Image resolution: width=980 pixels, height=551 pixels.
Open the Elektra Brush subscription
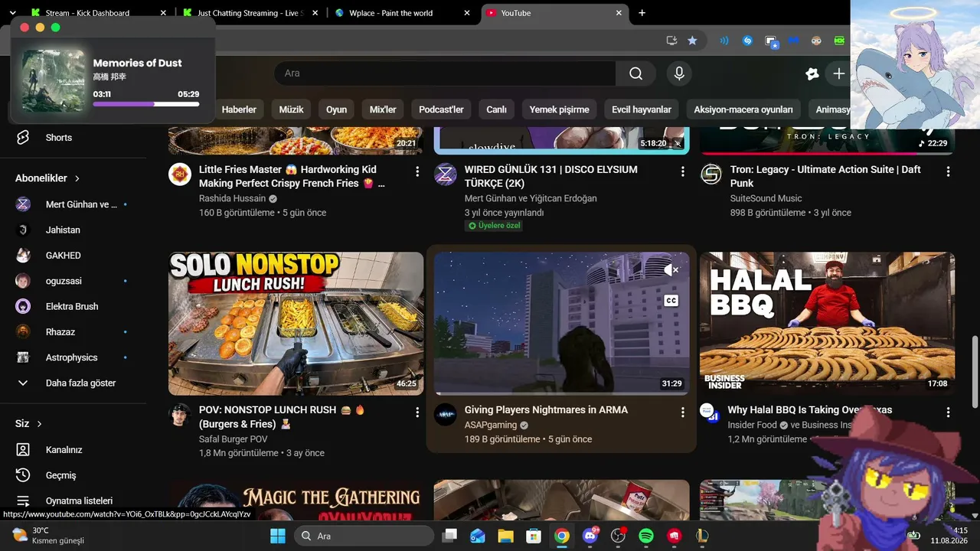tap(73, 306)
